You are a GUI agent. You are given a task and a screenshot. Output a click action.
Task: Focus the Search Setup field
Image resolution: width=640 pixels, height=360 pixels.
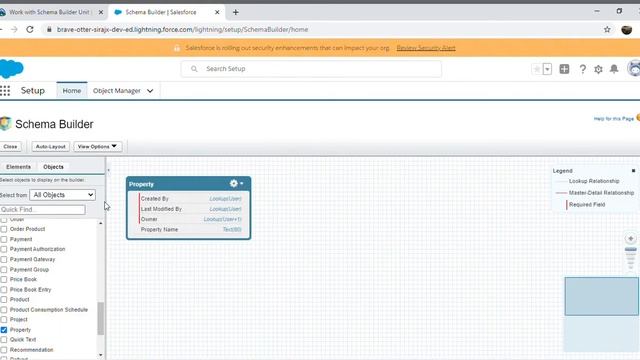point(311,69)
